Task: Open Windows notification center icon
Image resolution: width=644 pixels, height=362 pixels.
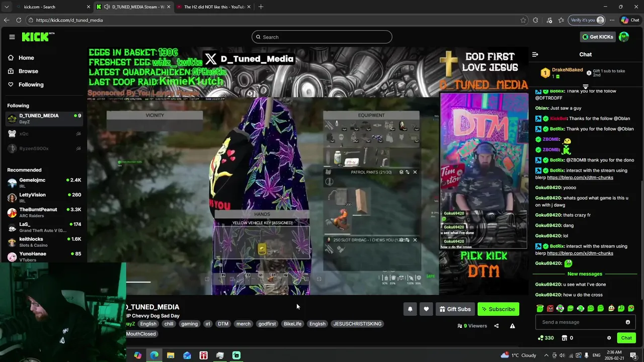Action: (633, 355)
